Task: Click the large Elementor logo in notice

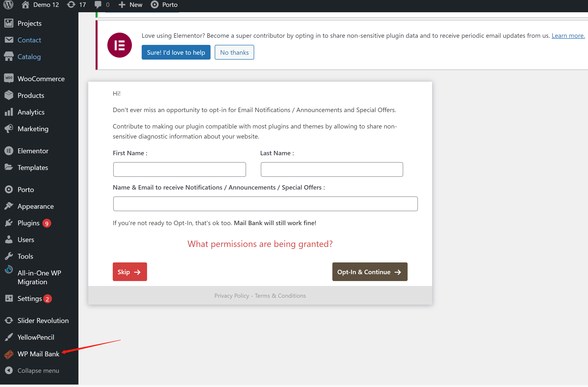Action: click(120, 45)
